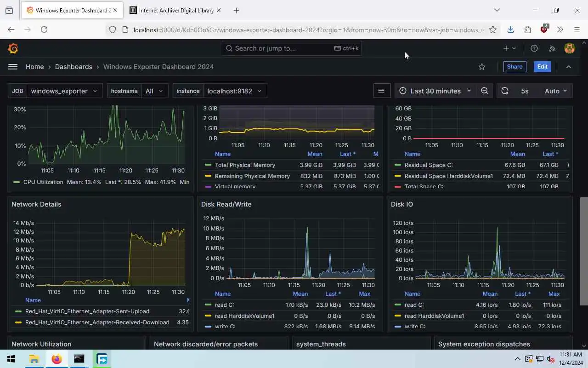
Task: Click the Grafana logo icon
Action: pos(13,48)
